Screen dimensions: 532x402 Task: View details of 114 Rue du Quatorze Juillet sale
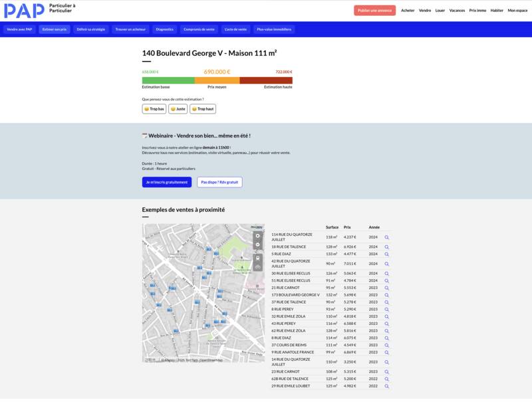click(x=386, y=237)
